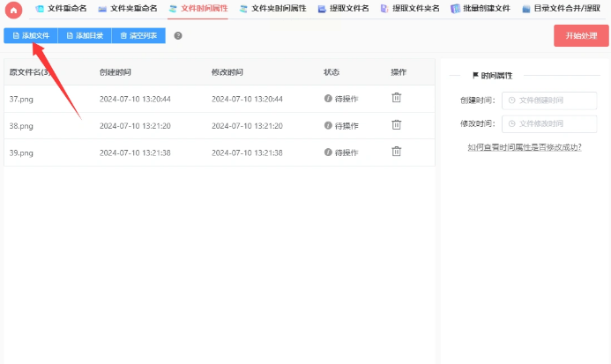Screen dimensions: 611x364
Task: Click the help question mark icon
Action: pyautogui.click(x=178, y=36)
